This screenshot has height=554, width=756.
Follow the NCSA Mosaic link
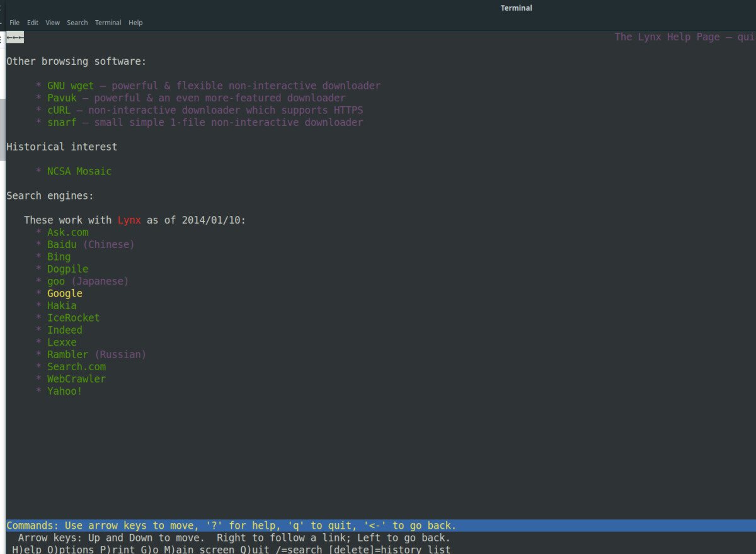[79, 171]
